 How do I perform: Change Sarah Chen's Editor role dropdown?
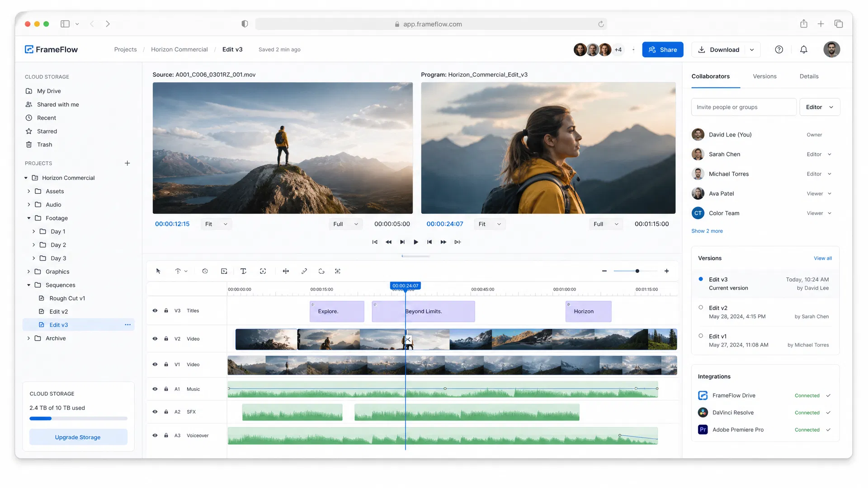(819, 155)
